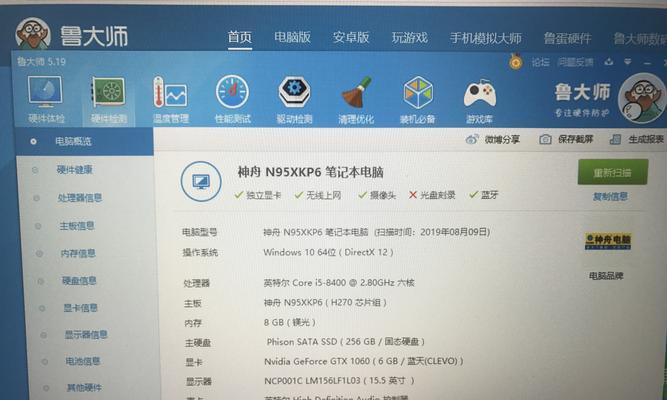The width and height of the screenshot is (667, 400).
Task: Click Nvidia GeForce GTX 1060 value
Action: coord(364,361)
